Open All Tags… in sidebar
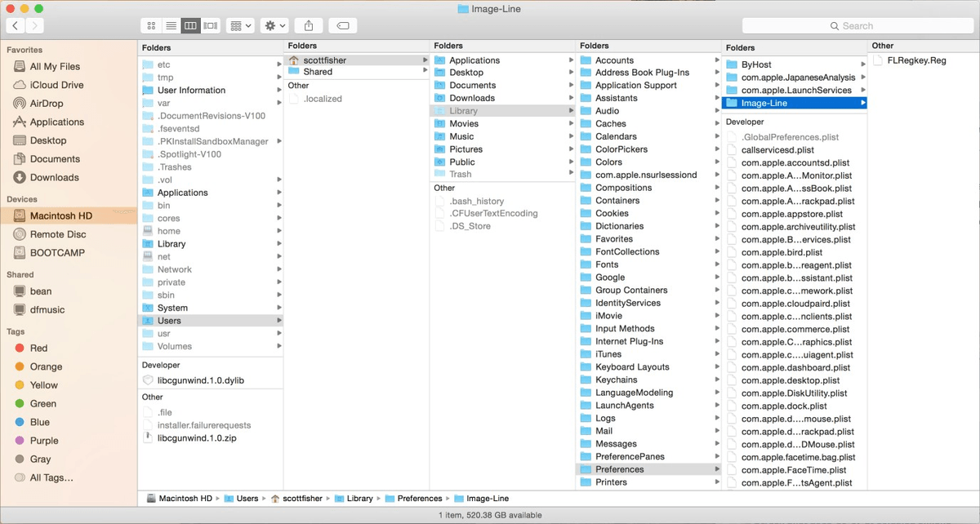 tap(51, 477)
